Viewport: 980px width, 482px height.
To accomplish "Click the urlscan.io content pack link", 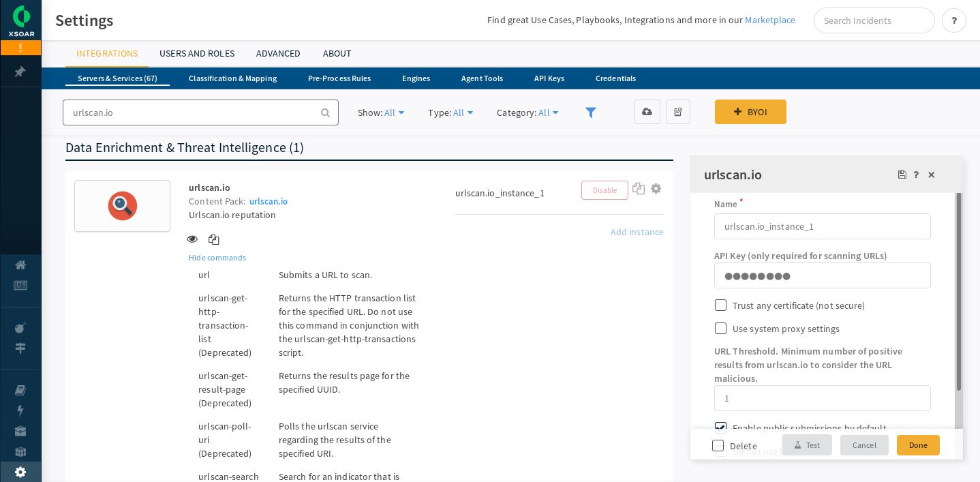I will click(269, 201).
